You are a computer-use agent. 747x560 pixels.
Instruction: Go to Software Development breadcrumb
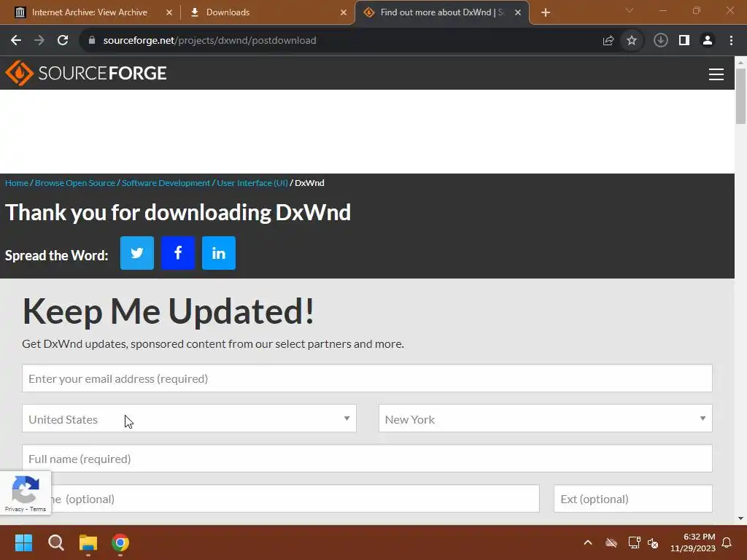pos(166,183)
